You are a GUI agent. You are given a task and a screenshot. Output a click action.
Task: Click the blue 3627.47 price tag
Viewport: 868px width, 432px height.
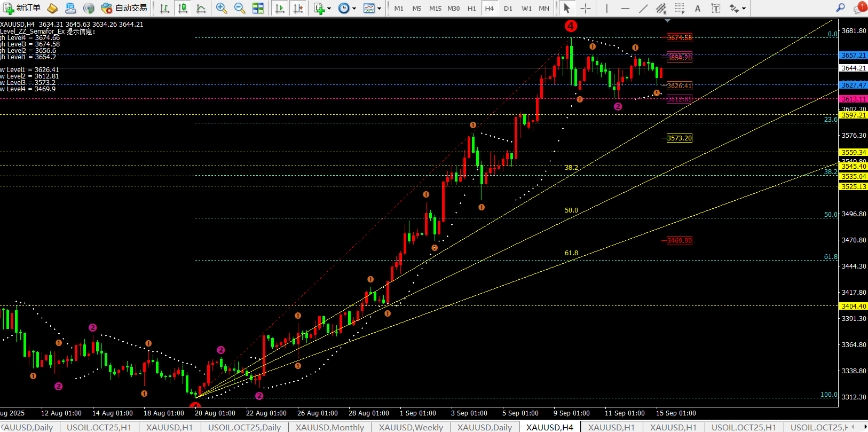(854, 85)
